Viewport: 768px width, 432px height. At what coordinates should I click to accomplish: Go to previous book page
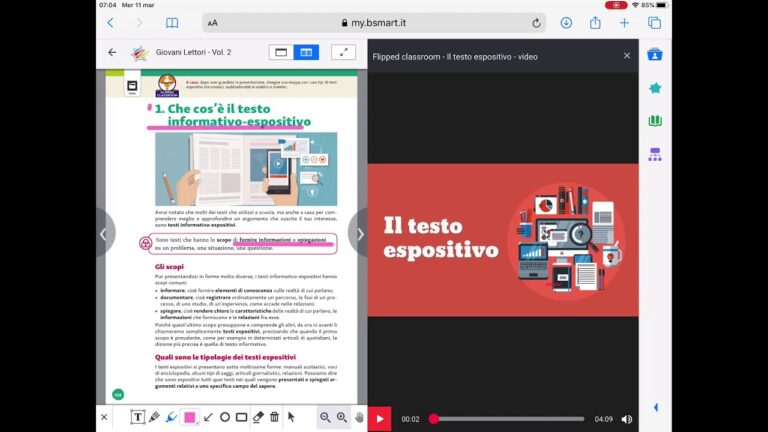(x=104, y=234)
